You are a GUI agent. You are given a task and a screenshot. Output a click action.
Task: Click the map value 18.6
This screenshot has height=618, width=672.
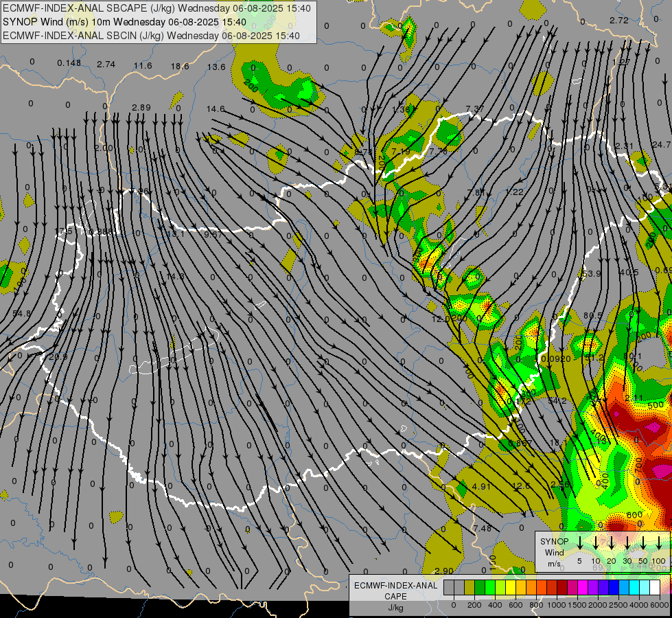180,66
